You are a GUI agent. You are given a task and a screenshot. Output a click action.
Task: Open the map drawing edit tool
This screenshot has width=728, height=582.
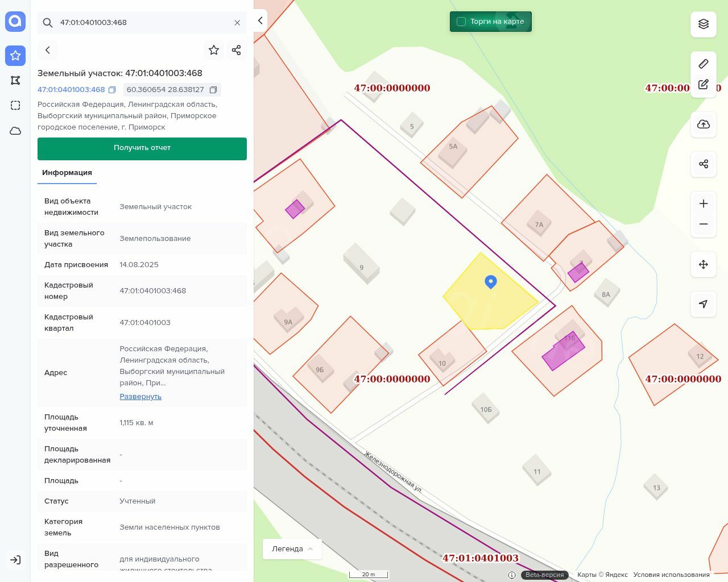[704, 85]
